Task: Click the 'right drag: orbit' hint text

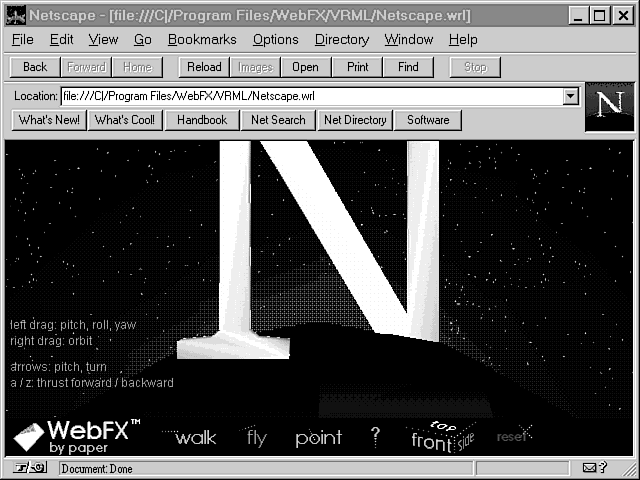Action: [x=51, y=341]
